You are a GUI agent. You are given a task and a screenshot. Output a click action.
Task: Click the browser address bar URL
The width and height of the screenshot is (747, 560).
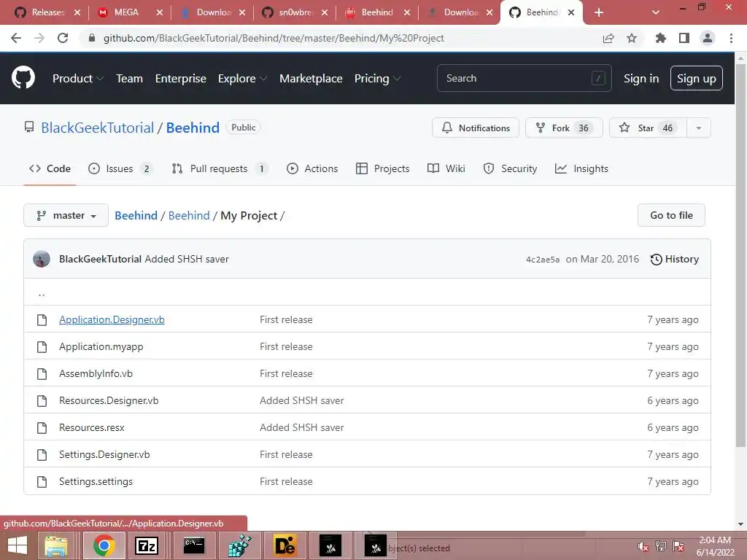point(274,38)
